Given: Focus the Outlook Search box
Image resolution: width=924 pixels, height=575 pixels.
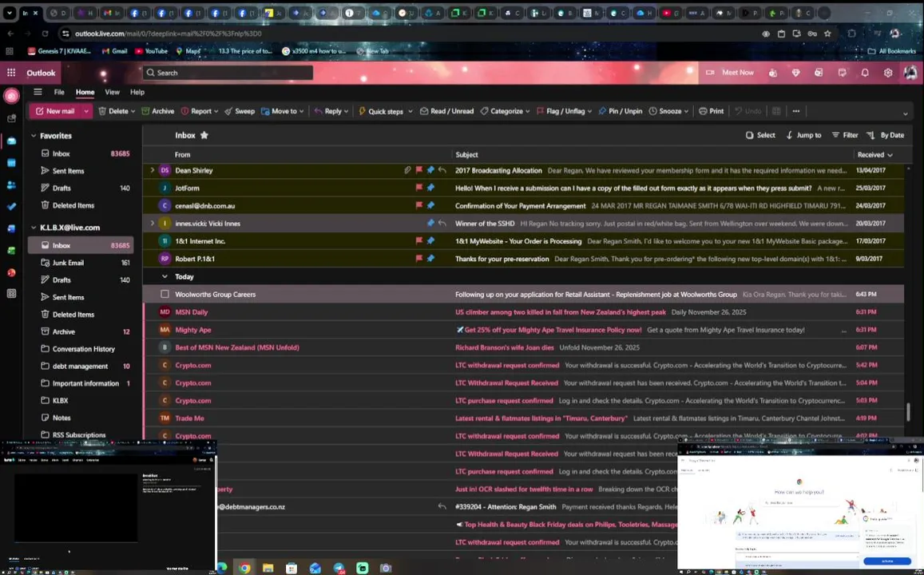Looking at the screenshot, I should pos(228,73).
